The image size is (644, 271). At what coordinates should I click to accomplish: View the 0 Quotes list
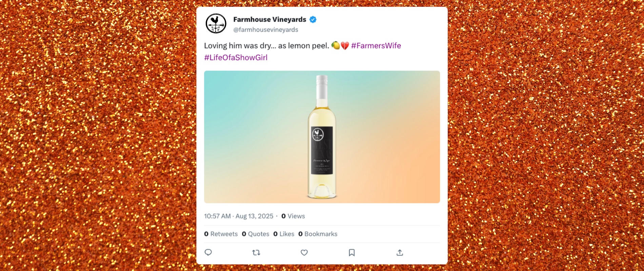pyautogui.click(x=256, y=234)
